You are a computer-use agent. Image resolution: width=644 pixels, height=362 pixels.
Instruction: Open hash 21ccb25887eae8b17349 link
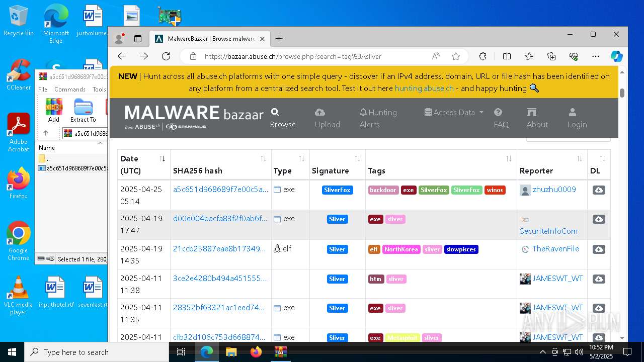pyautogui.click(x=219, y=248)
